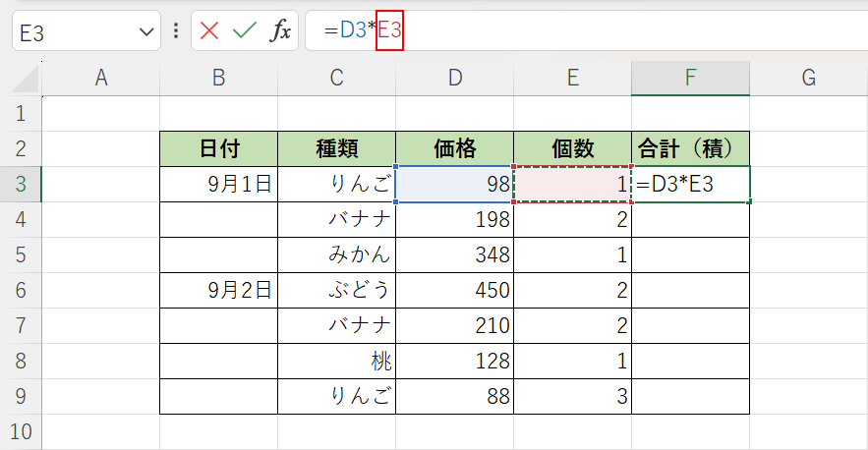The height and width of the screenshot is (450, 868).
Task: Select row 9 header
Action: pos(21,396)
